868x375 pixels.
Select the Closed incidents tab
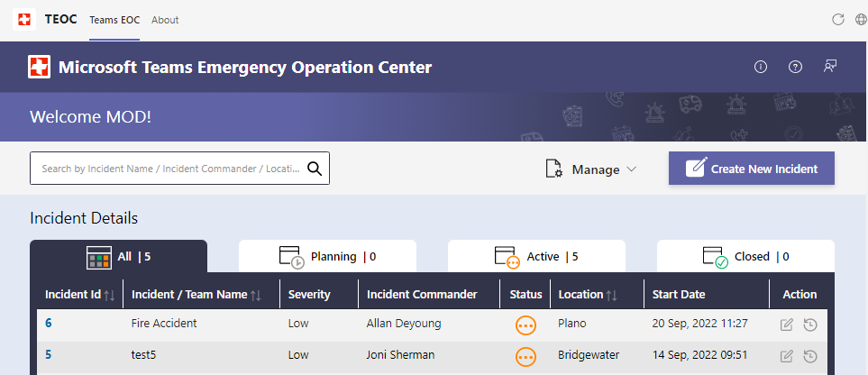[x=745, y=257]
